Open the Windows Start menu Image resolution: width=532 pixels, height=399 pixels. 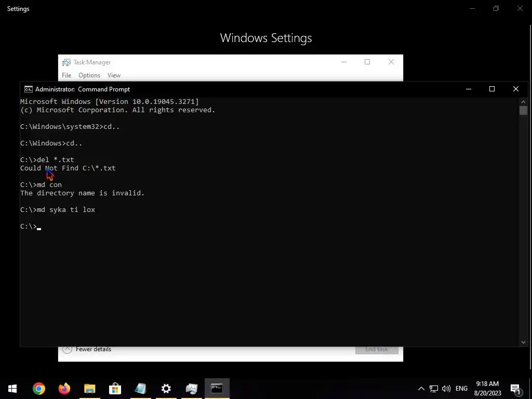click(x=12, y=388)
